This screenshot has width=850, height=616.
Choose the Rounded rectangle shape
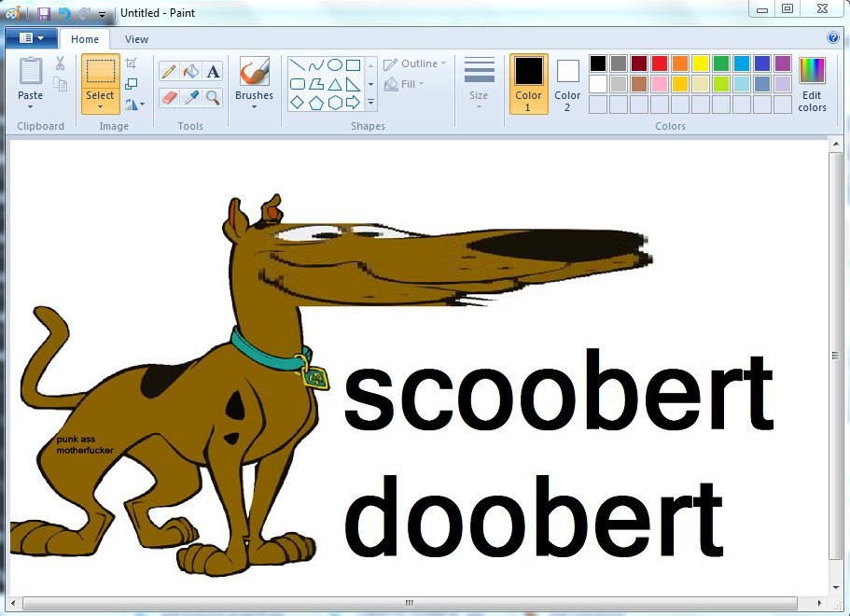(x=297, y=84)
